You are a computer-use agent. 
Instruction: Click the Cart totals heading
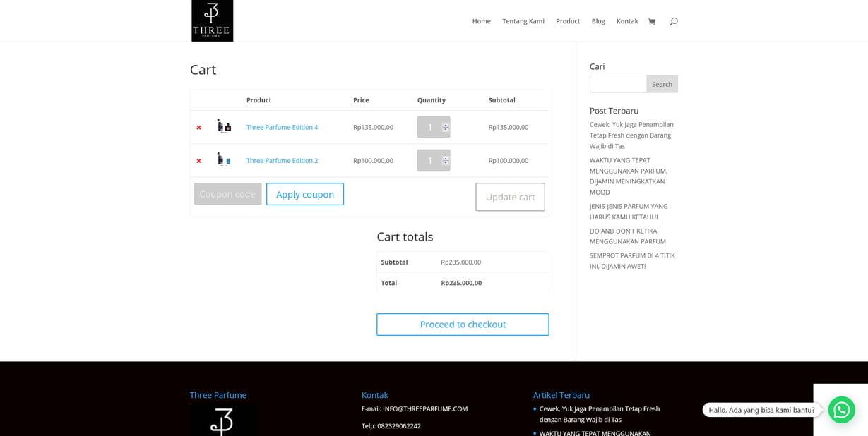405,237
